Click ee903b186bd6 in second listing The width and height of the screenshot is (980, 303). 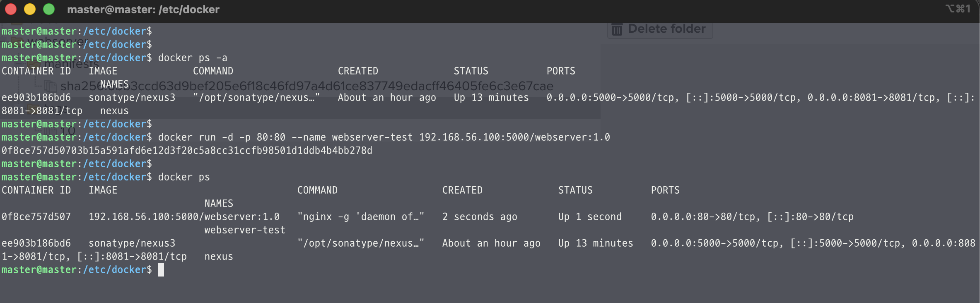[x=36, y=243]
